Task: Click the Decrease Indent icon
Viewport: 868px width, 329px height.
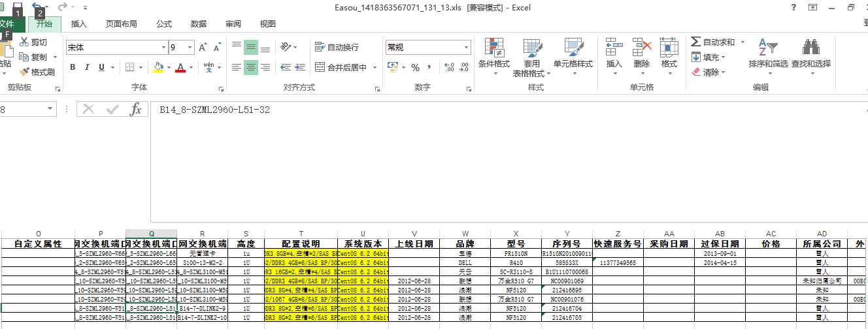Action: [285, 67]
